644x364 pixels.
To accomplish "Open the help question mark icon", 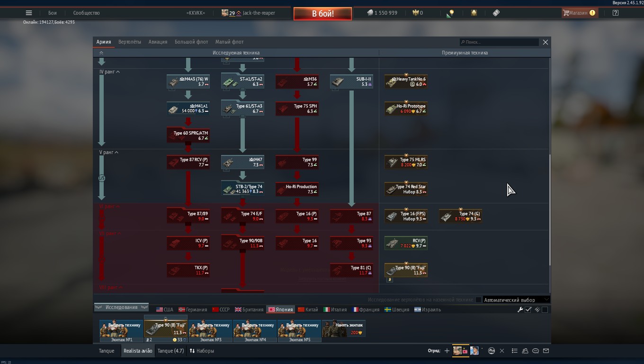I will pyautogui.click(x=616, y=13).
